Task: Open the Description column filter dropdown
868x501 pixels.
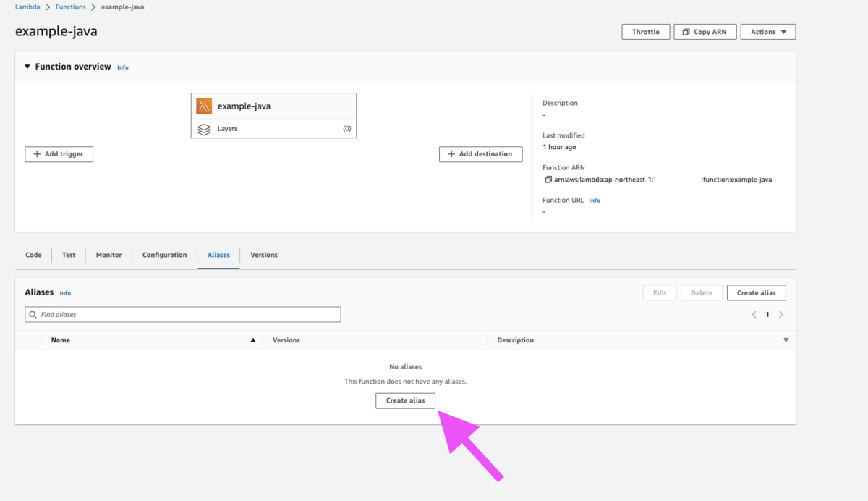Action: pyautogui.click(x=786, y=340)
